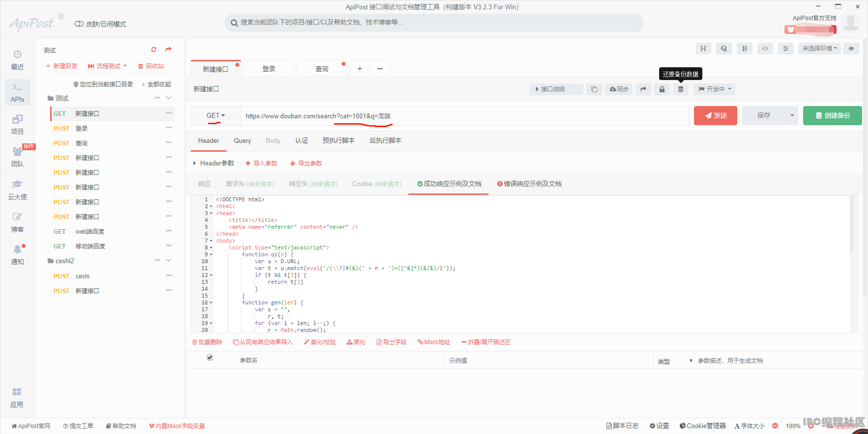Click the B toolbar icon
The width and height of the screenshot is (868, 434).
point(744,49)
